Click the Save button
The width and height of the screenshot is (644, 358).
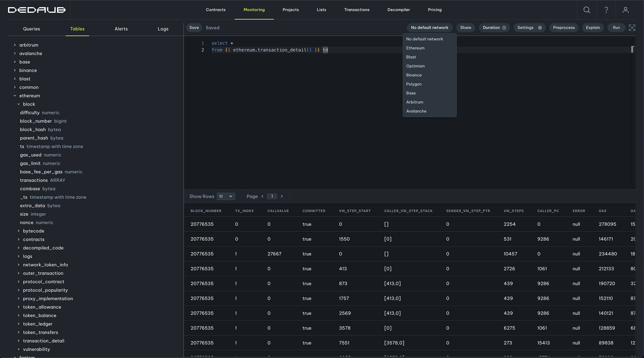[x=194, y=28]
